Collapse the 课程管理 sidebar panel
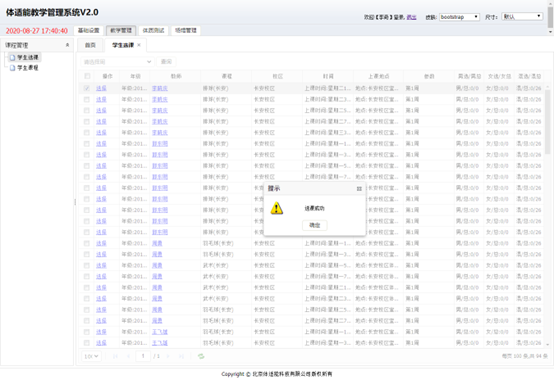Screen dimensions: 554x380 pos(67,45)
